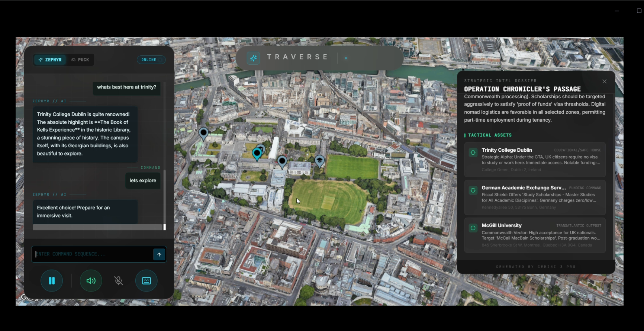Open the McGill University asset card

pos(535,235)
